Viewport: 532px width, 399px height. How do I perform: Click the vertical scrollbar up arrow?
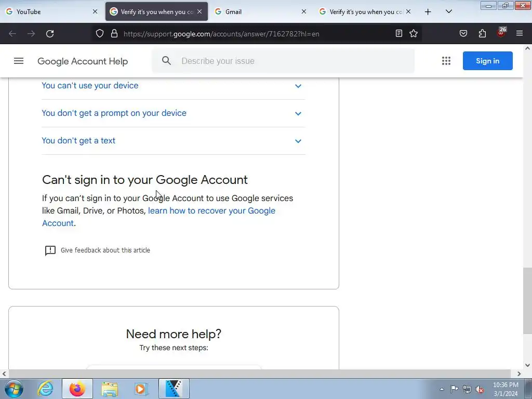[528, 48]
